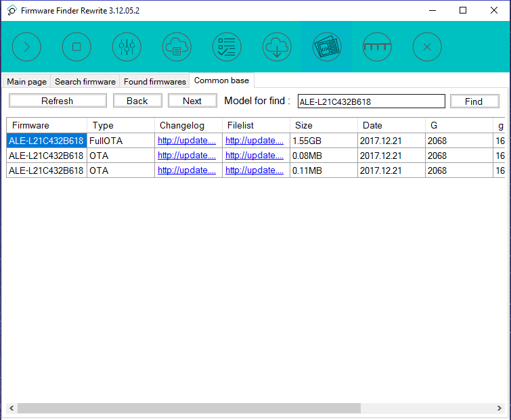Open the Search firmware tab
Viewport: 511px width, 420px height.
click(85, 81)
